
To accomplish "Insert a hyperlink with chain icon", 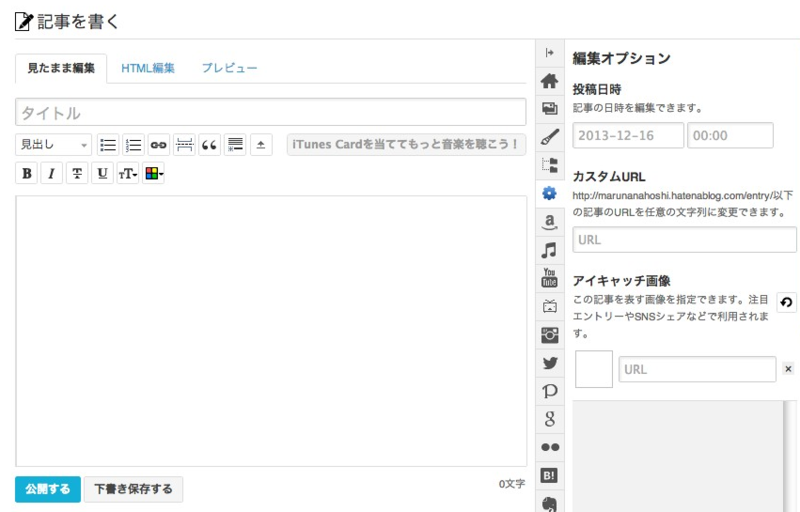I will [x=159, y=145].
